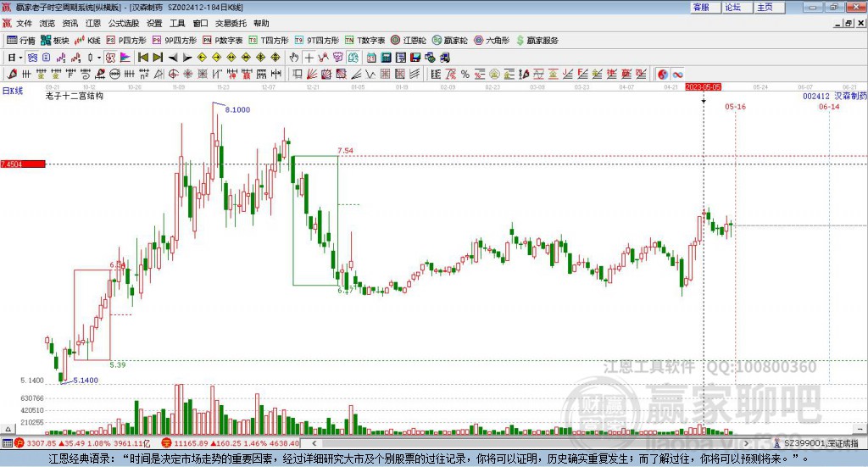868x467 pixels.
Task: Click the horizontal scrollbar's right arrow
Action: tap(746, 443)
